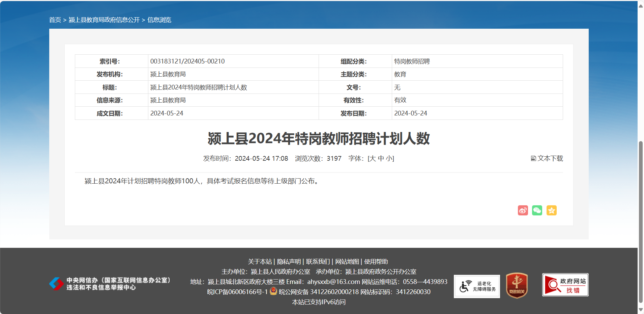Share article via WeChat icon

(537, 210)
